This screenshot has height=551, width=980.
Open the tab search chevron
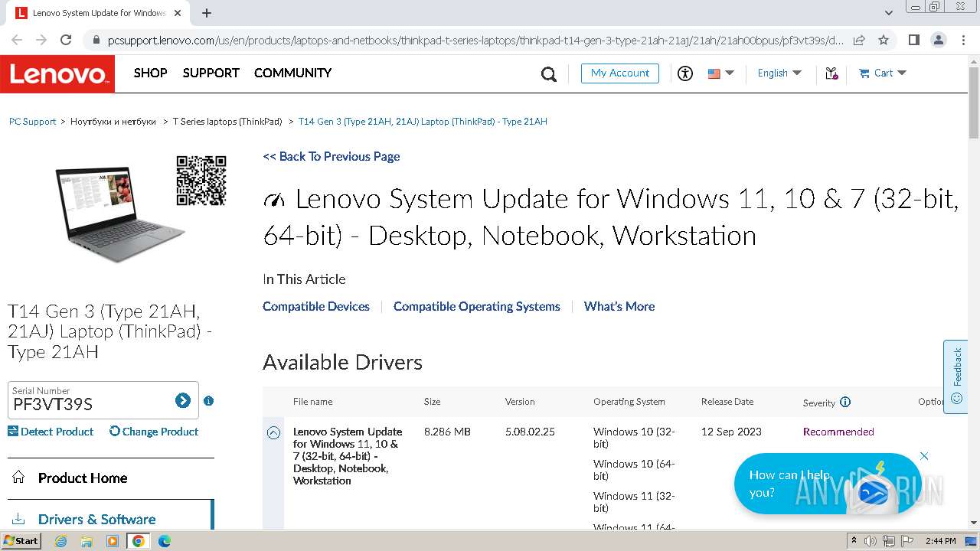888,13
